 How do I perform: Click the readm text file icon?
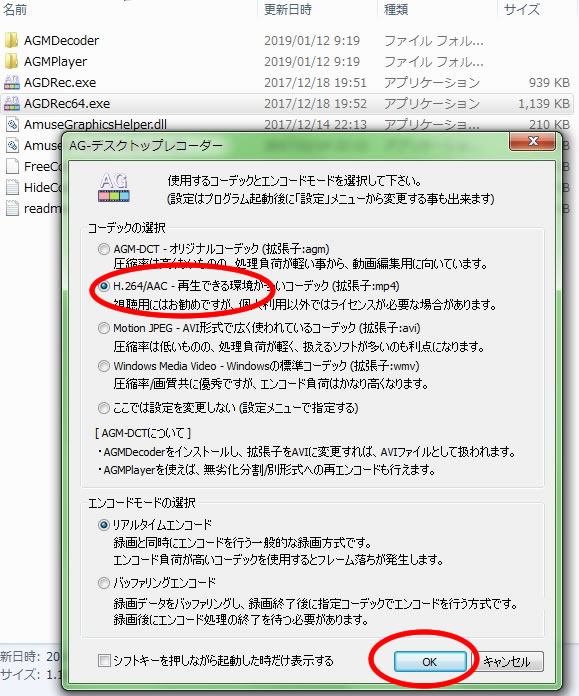click(12, 208)
